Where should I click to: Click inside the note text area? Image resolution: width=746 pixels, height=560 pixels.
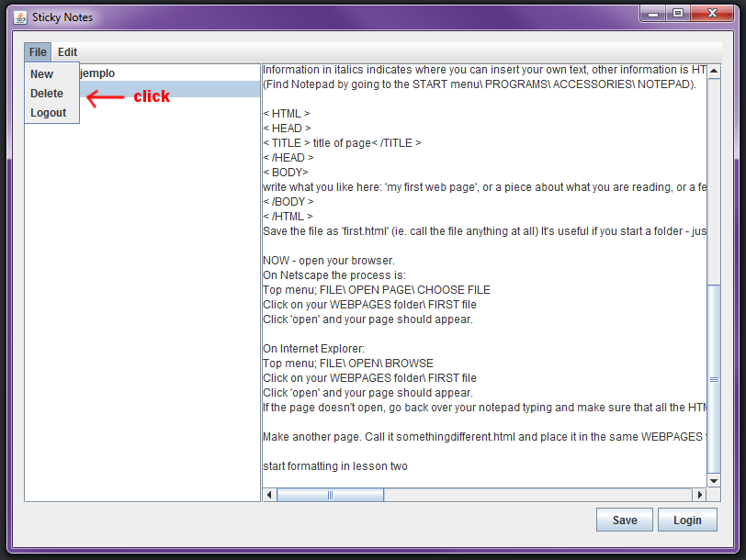pyautogui.click(x=484, y=275)
